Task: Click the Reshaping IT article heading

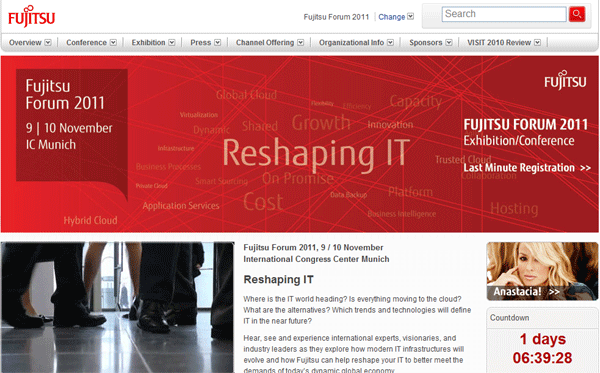Action: [x=279, y=280]
